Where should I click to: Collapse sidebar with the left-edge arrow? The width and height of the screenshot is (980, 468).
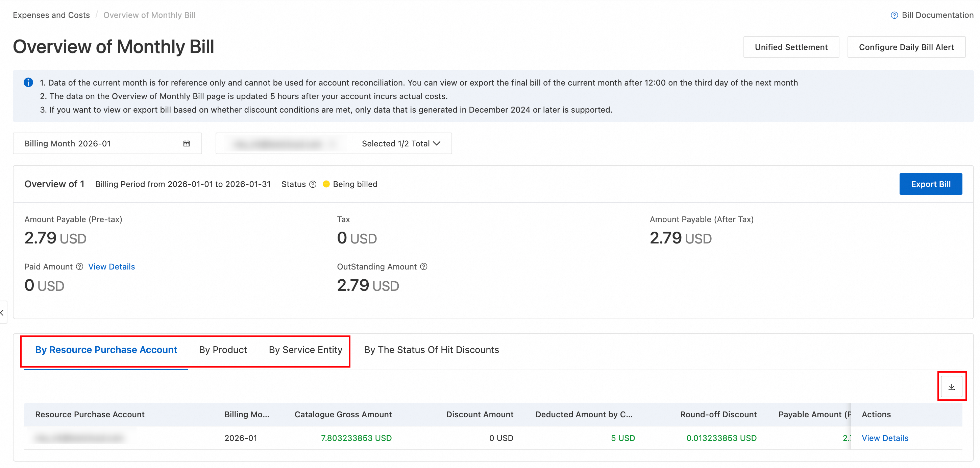pos(2,313)
